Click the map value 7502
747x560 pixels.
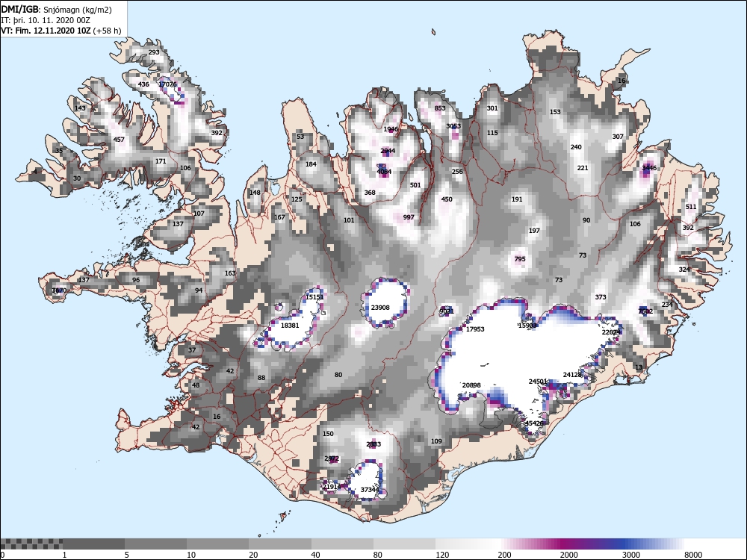645,311
